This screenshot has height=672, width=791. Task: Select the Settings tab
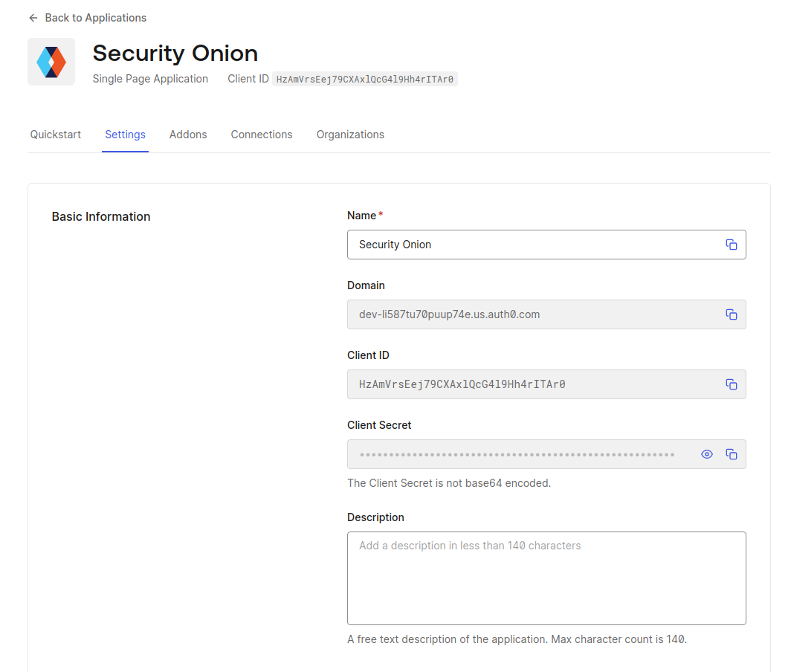point(125,135)
